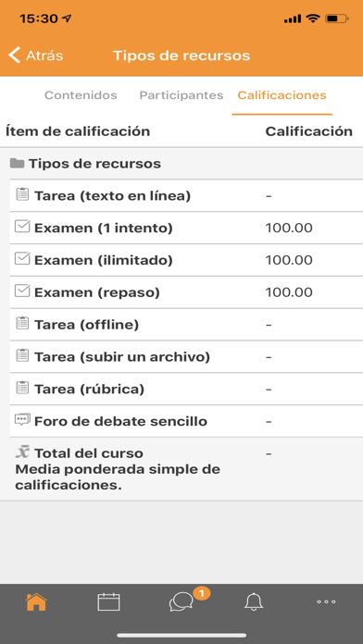Click the forum icon beside Foro de debate
Screen dimensions: 363x644
22,420
